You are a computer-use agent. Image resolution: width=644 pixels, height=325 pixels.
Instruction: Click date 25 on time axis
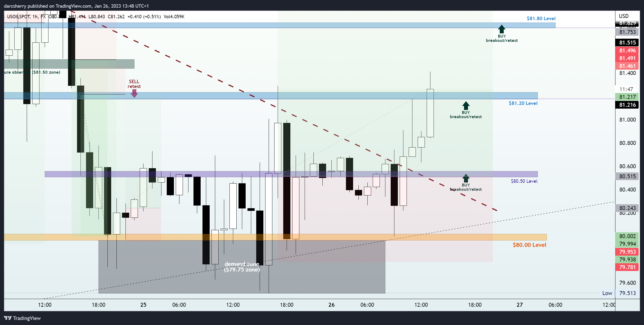[143, 305]
